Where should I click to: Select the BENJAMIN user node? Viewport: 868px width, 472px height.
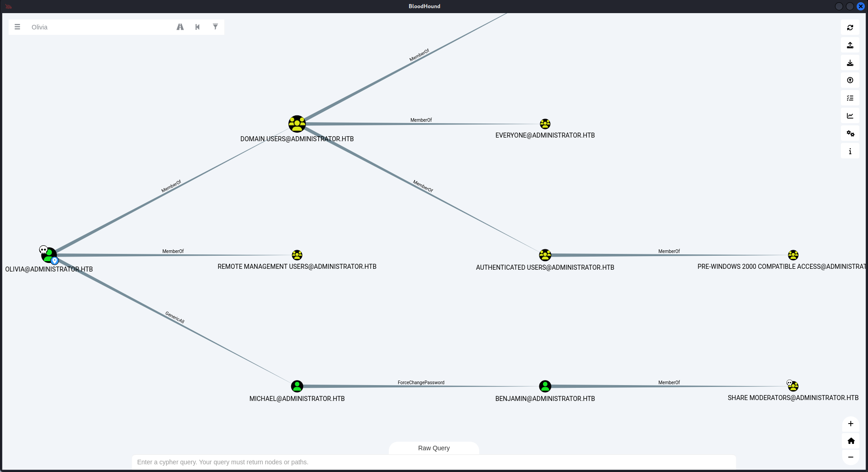[545, 386]
